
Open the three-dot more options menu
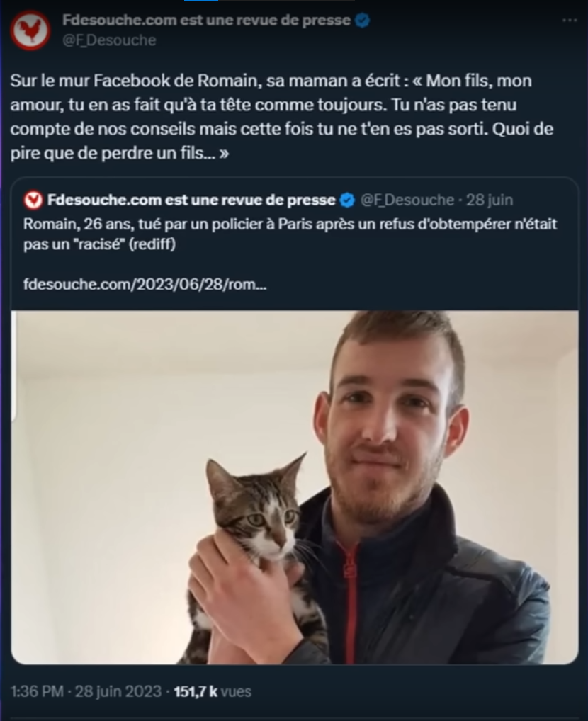pyautogui.click(x=570, y=21)
